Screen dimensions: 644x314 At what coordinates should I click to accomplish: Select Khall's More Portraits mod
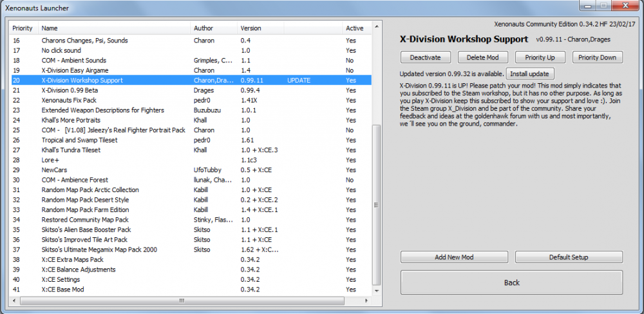pyautogui.click(x=191, y=120)
